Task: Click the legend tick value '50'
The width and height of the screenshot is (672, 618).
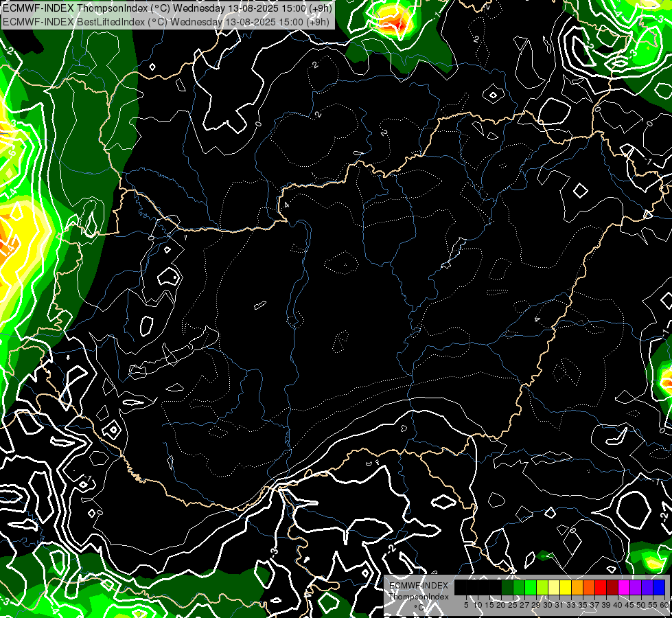Action: (642, 605)
